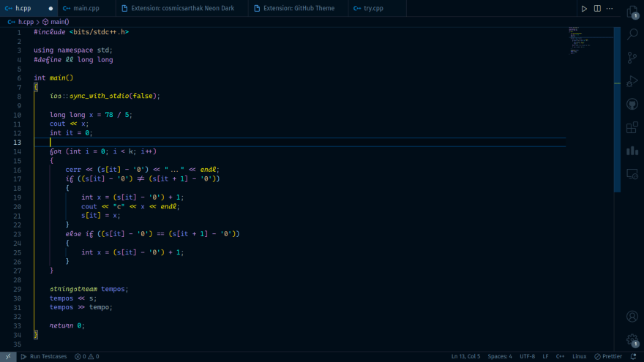Click the #include <bits/stdc++.h> line
Viewport: 644px width, 362px height.
[81, 32]
